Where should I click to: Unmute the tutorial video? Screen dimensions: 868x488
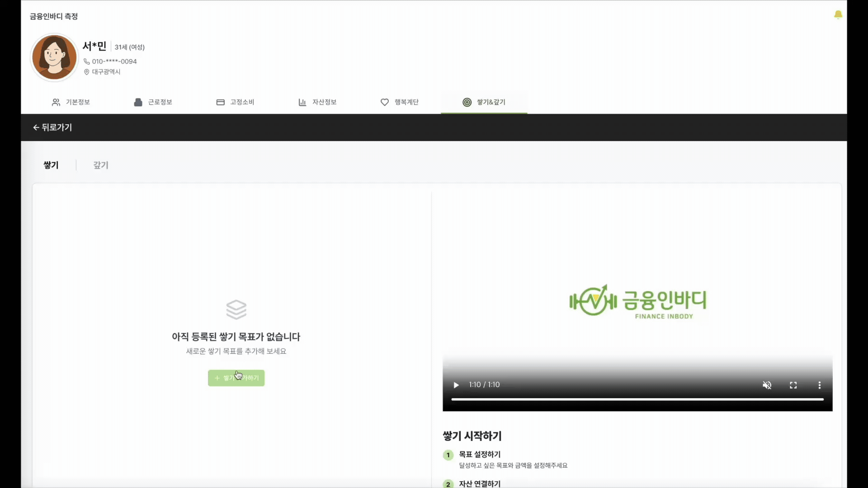767,385
